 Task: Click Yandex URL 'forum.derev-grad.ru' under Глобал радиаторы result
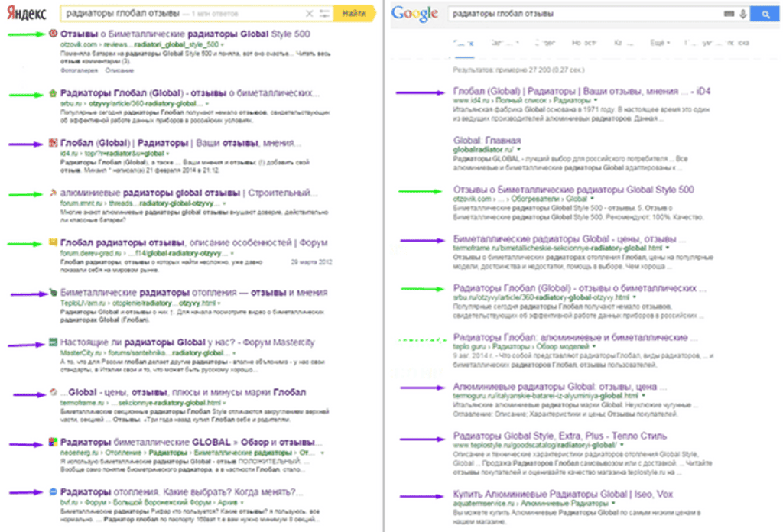pos(91,254)
